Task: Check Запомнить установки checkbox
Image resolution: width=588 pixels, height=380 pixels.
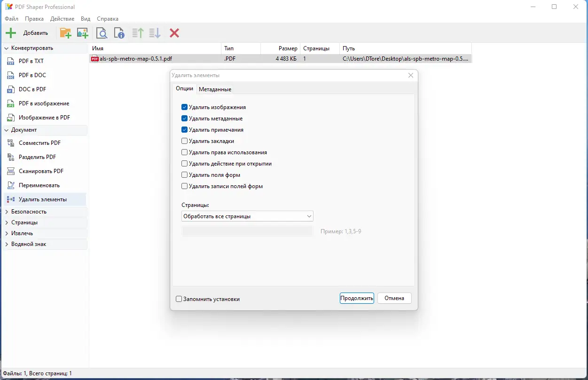Action: click(x=179, y=299)
